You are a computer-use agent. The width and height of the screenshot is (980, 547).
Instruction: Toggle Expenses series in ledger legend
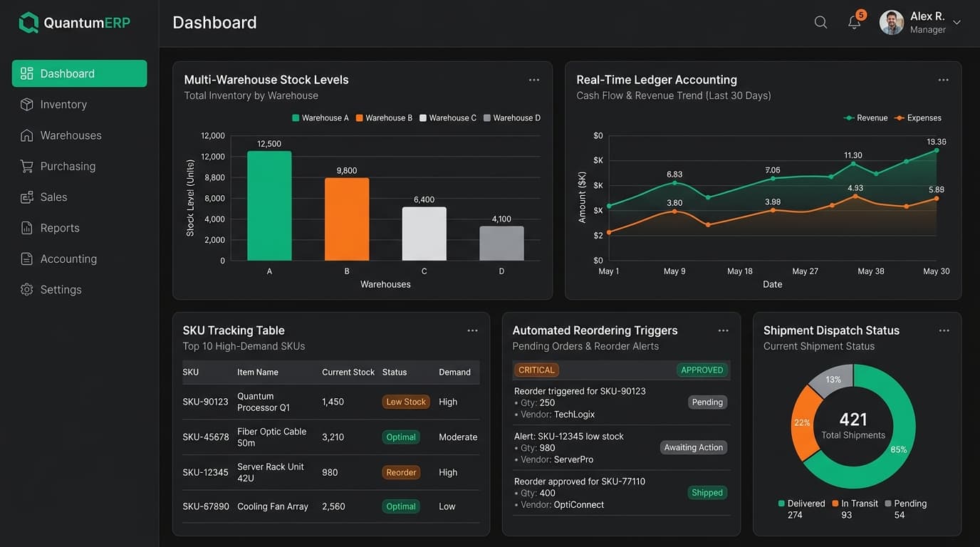[x=918, y=118]
